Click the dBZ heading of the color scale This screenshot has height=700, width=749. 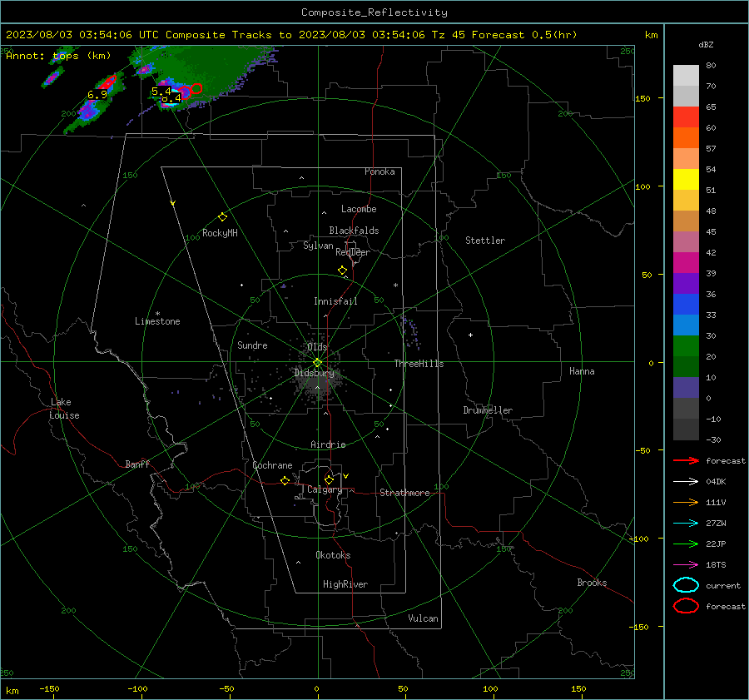pyautogui.click(x=706, y=45)
